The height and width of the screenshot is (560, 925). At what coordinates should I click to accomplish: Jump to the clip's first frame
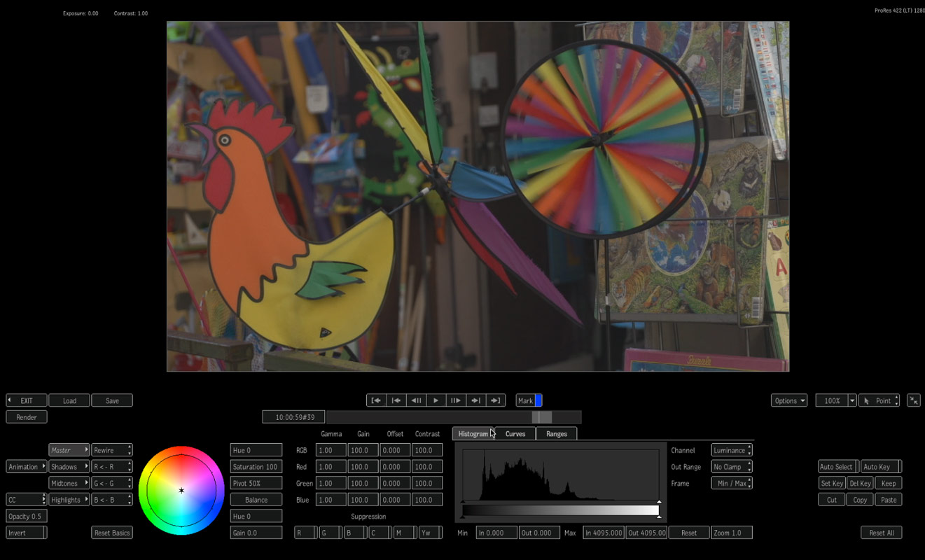pos(376,400)
